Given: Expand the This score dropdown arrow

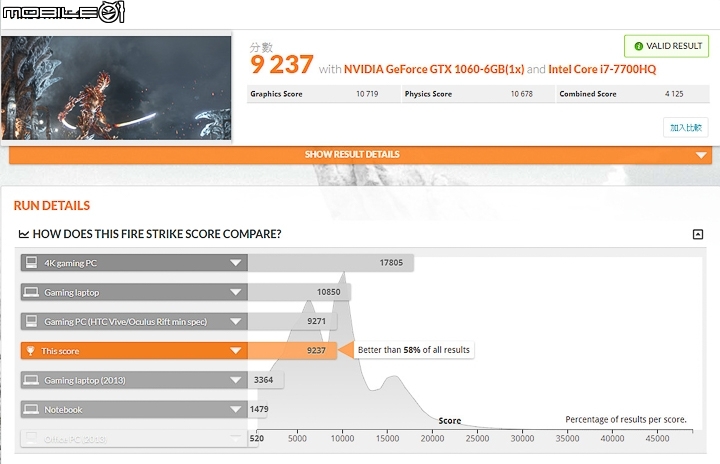Looking at the screenshot, I should pos(236,351).
